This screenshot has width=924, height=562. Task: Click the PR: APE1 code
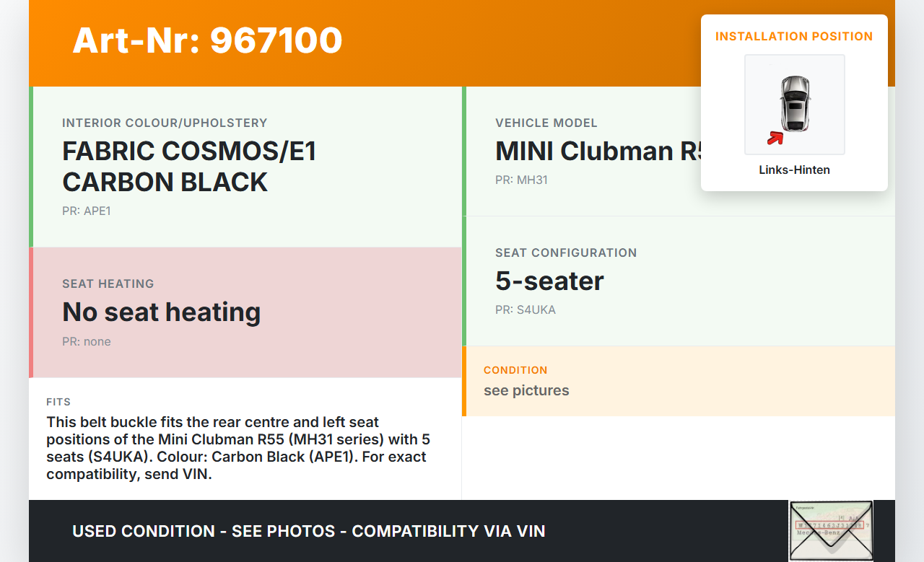pyautogui.click(x=87, y=211)
